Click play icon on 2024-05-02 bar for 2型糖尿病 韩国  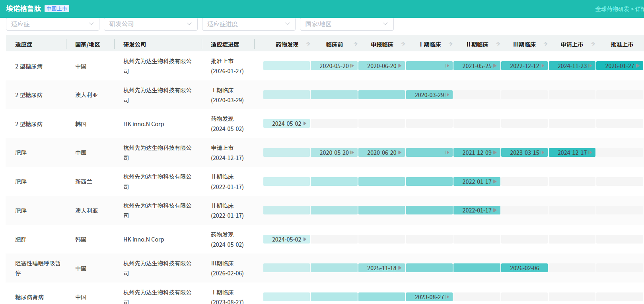coord(305,124)
